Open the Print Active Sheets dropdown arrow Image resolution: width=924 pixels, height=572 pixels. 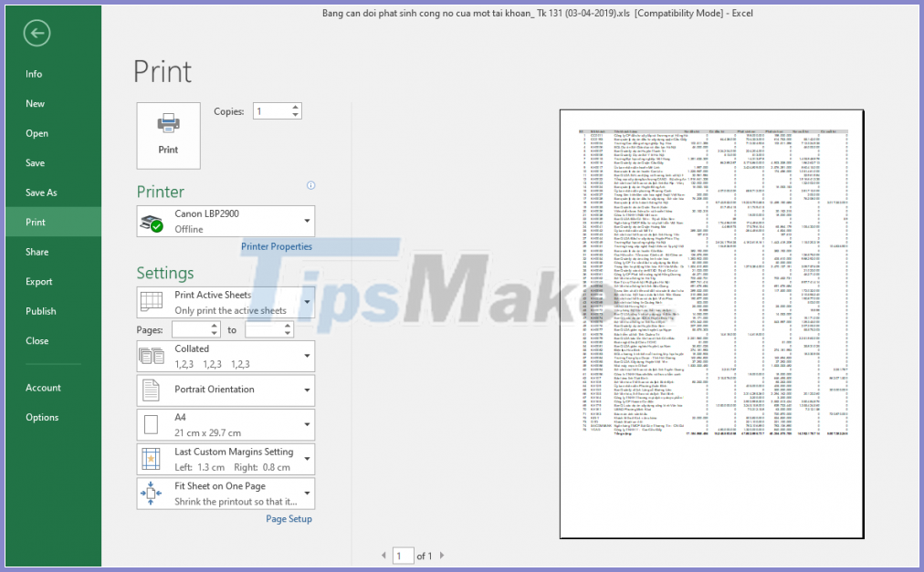click(307, 303)
